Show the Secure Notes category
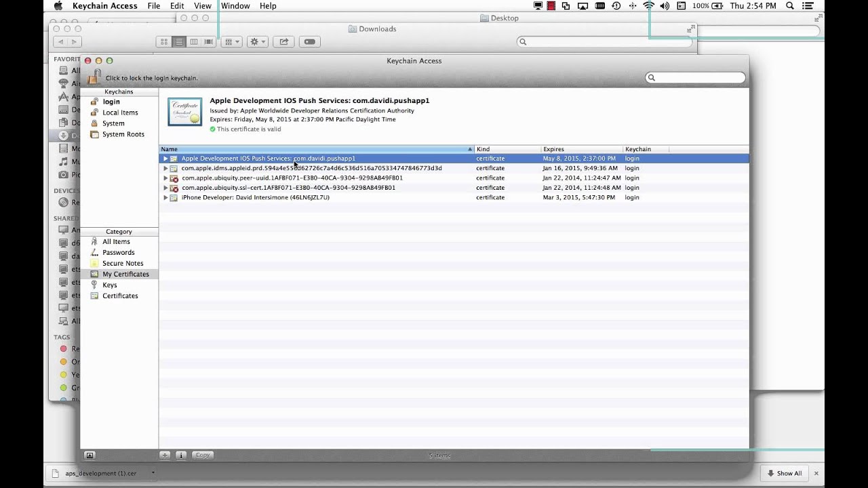The image size is (868, 488). click(x=123, y=263)
